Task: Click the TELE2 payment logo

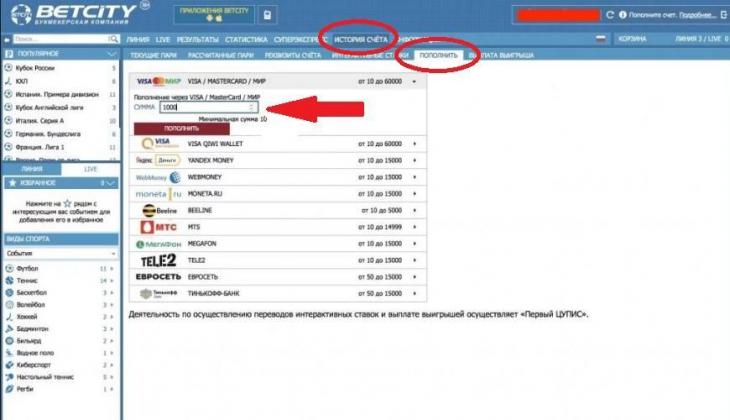Action: 155,260
